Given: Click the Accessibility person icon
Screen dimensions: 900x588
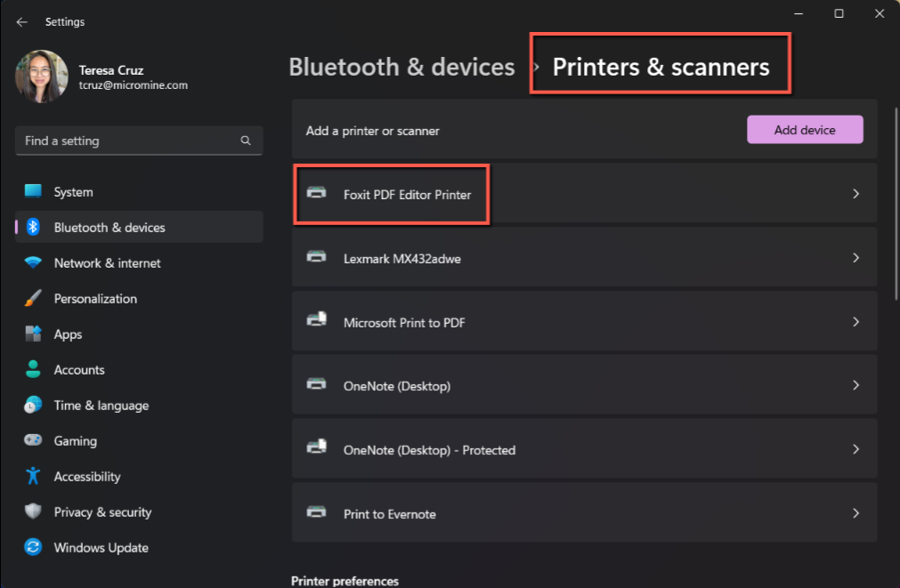Looking at the screenshot, I should click(x=33, y=476).
